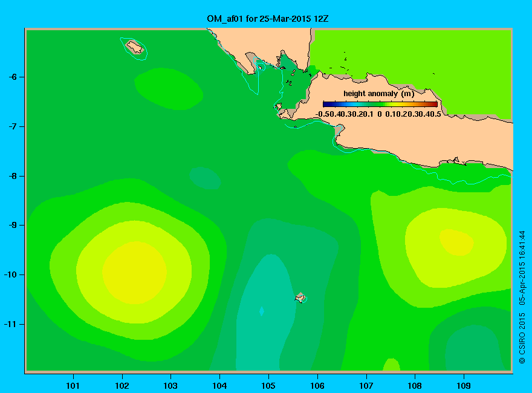Click the "-6" latitude axis label
The height and width of the screenshot is (393, 532).
[x=13, y=77]
